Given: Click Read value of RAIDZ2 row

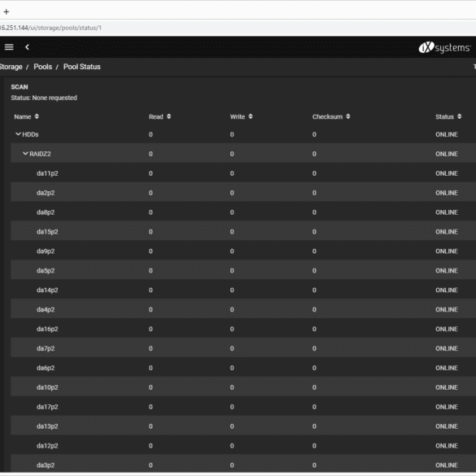Looking at the screenshot, I should (151, 154).
